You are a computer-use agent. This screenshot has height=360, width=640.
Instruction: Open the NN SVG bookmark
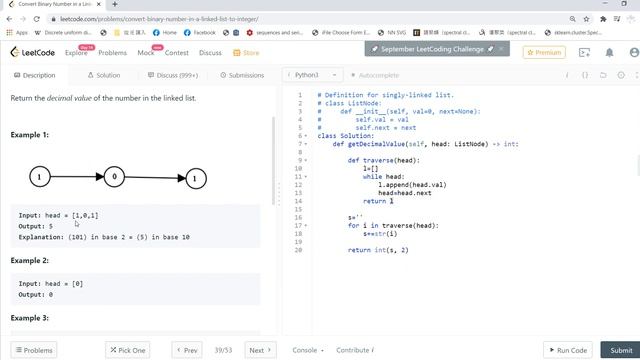pos(392,32)
